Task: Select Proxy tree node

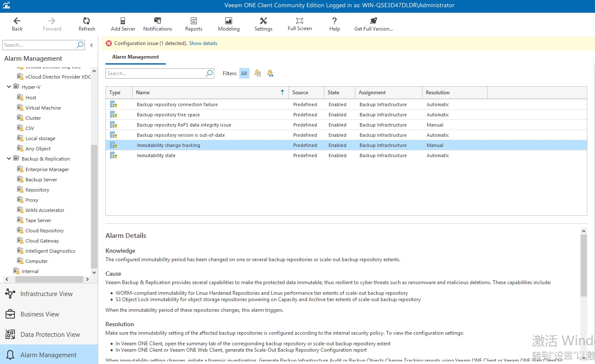Action: point(31,200)
